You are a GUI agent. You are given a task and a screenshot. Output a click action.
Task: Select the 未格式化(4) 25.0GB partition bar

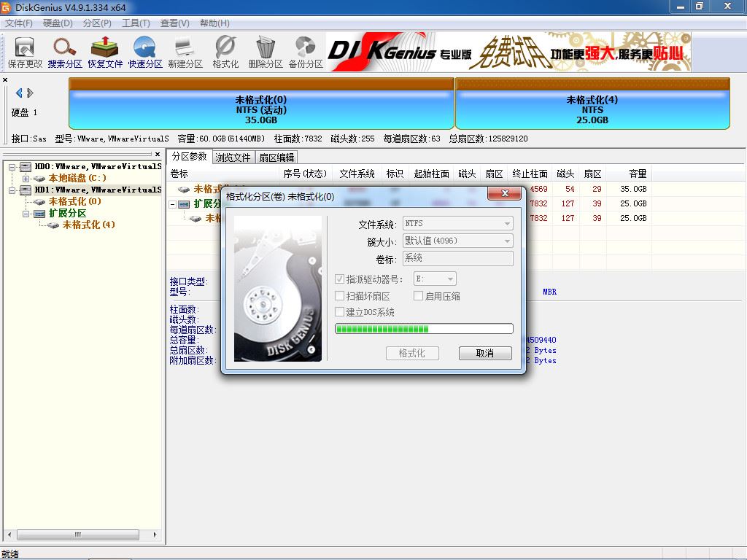click(x=592, y=104)
